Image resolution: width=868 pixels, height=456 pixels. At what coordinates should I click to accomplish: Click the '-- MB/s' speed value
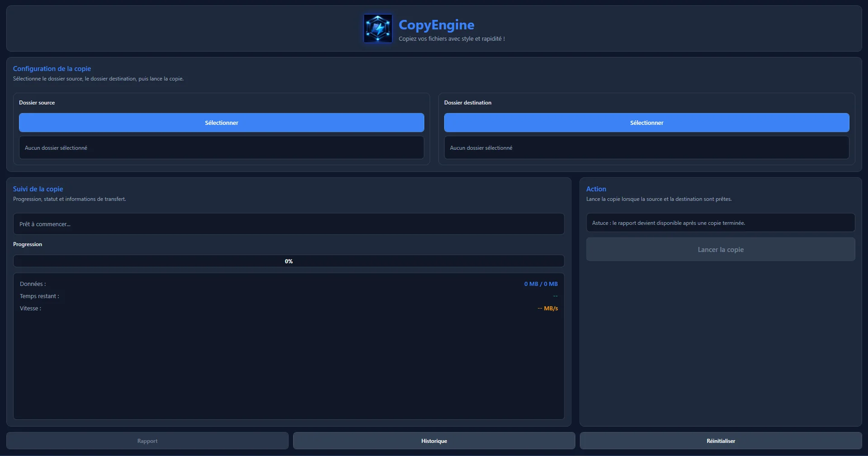[x=548, y=309]
